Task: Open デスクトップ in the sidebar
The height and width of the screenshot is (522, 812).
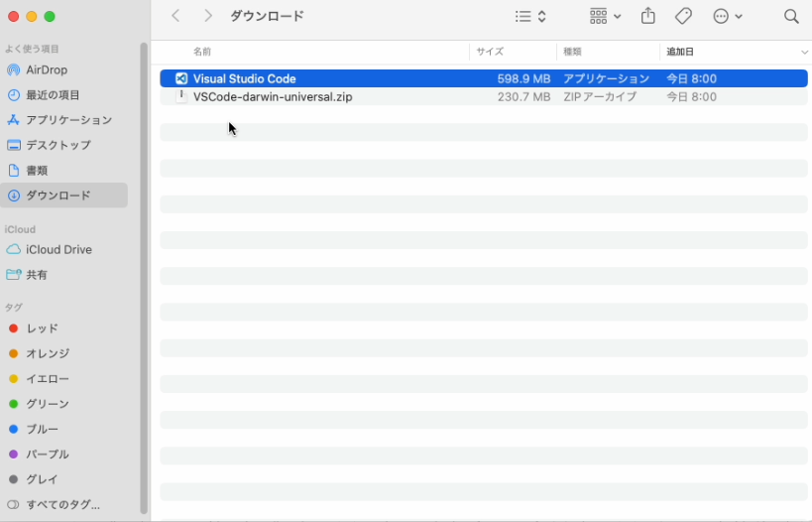Action: click(58, 145)
